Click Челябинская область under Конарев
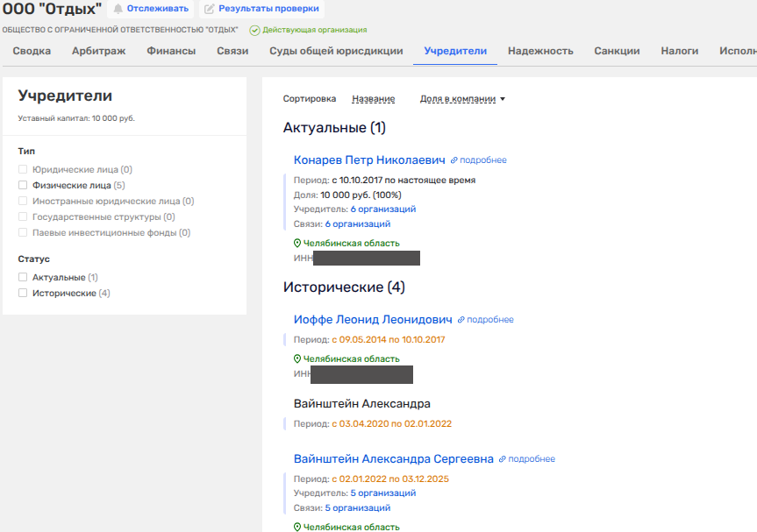This screenshot has width=757, height=532. pyautogui.click(x=351, y=244)
